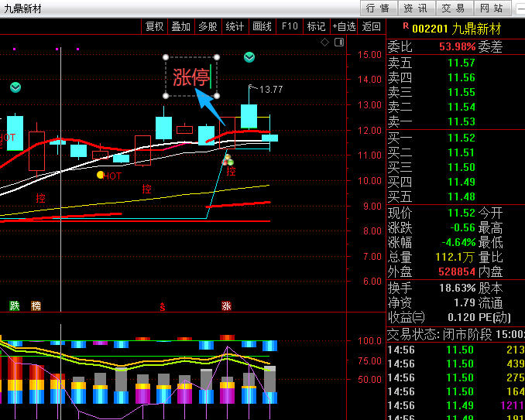The width and height of the screenshot is (525, 420).
Task: Select the 画线 drawing tool
Action: coord(262,26)
